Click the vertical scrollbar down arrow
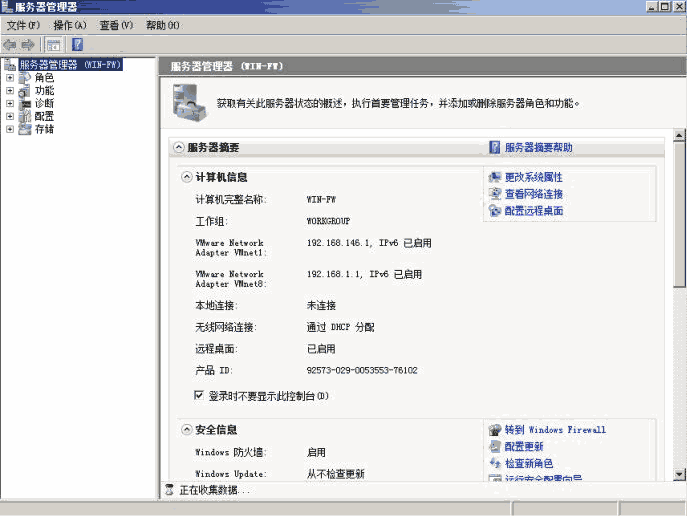 tap(679, 474)
